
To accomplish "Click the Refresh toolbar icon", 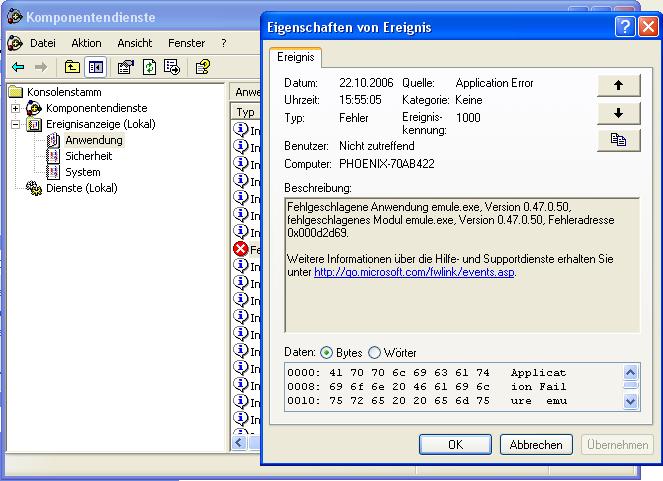I will 149,67.
